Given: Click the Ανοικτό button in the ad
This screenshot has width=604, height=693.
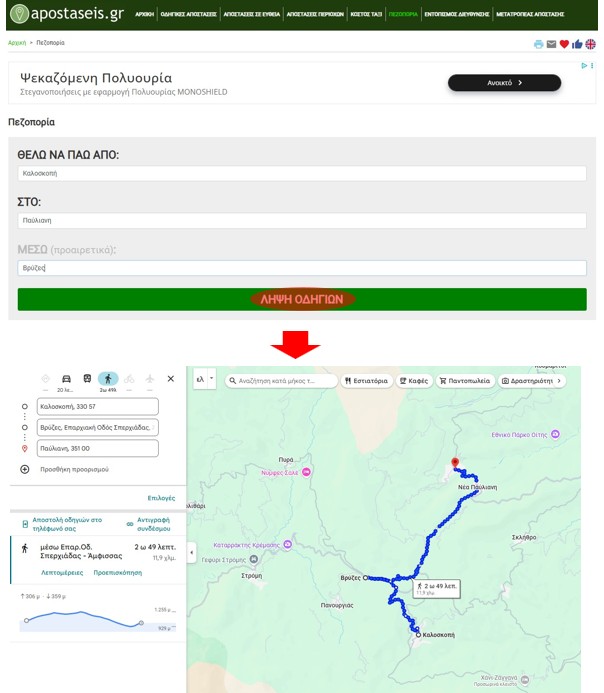Looking at the screenshot, I should click(x=504, y=83).
